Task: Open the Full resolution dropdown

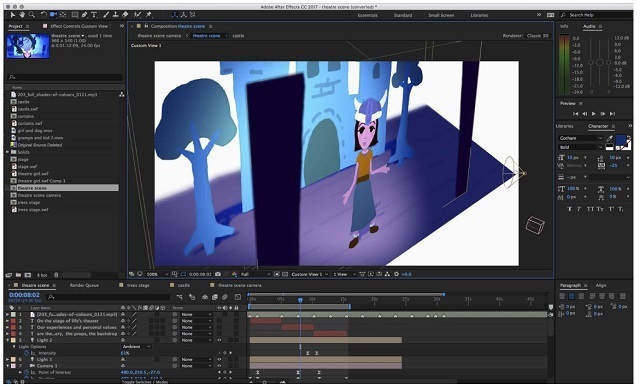Action: point(256,274)
